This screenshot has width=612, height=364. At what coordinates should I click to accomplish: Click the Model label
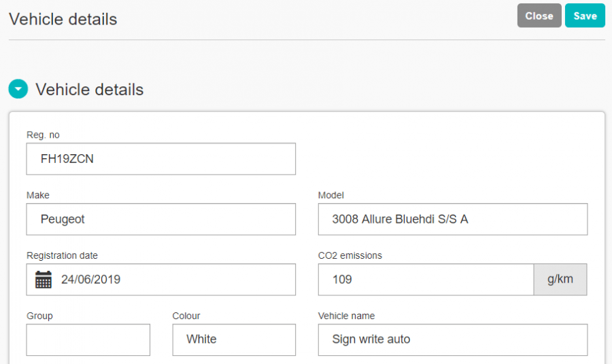330,196
